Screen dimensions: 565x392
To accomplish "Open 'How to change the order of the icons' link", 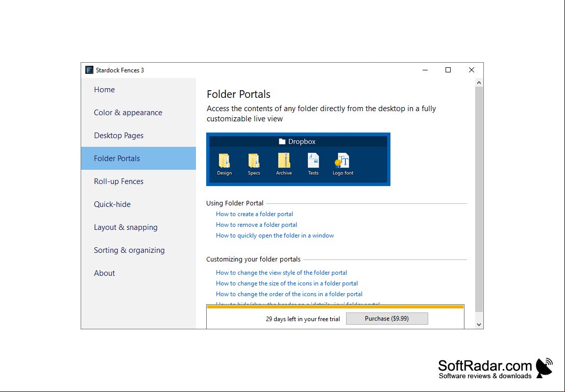I will 289,294.
